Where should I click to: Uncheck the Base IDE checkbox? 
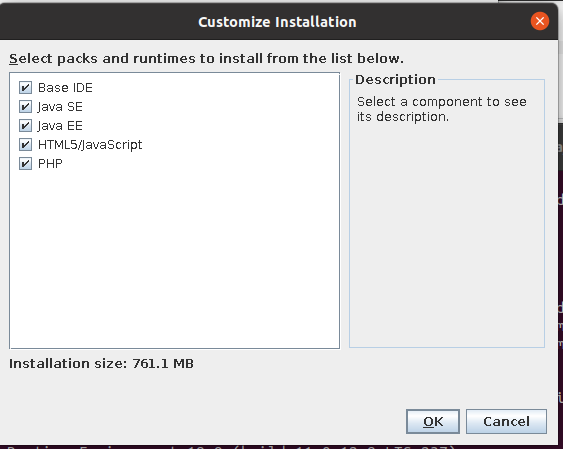point(25,88)
